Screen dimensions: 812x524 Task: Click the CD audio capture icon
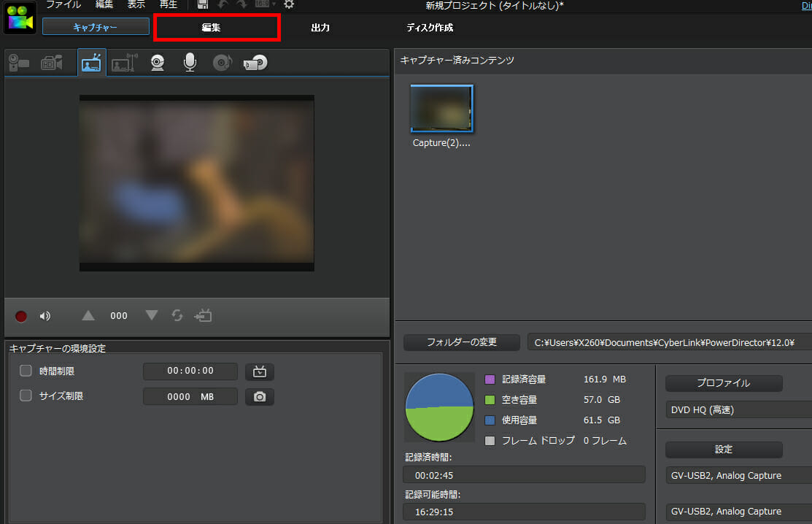222,63
